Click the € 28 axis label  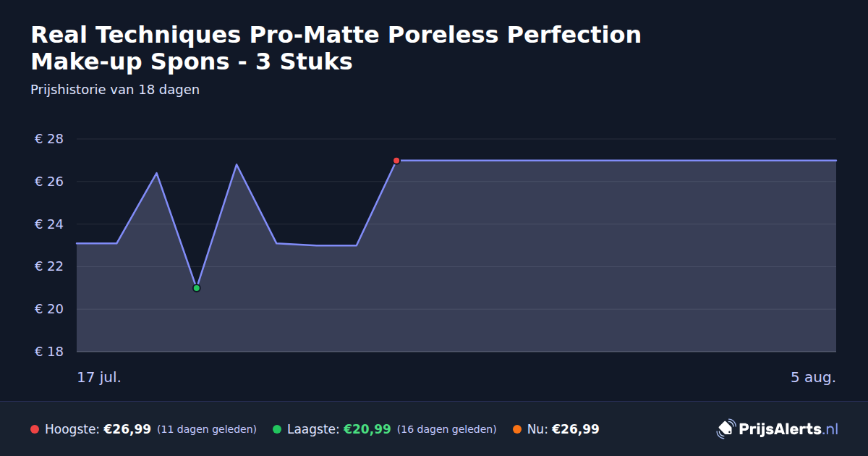pos(49,139)
